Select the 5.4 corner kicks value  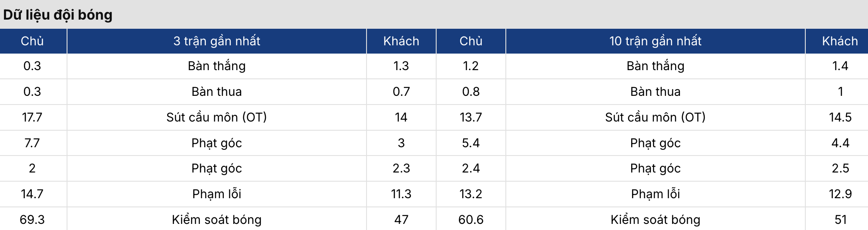471,143
